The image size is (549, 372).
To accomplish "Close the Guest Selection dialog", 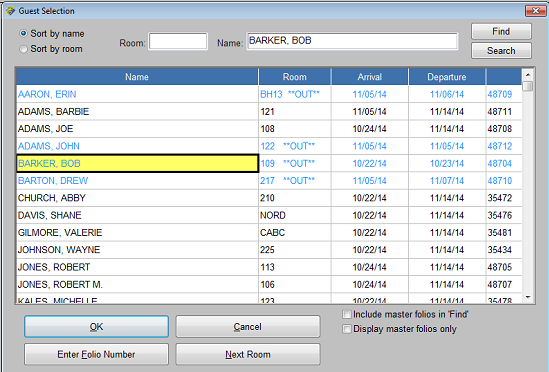I will [535, 11].
